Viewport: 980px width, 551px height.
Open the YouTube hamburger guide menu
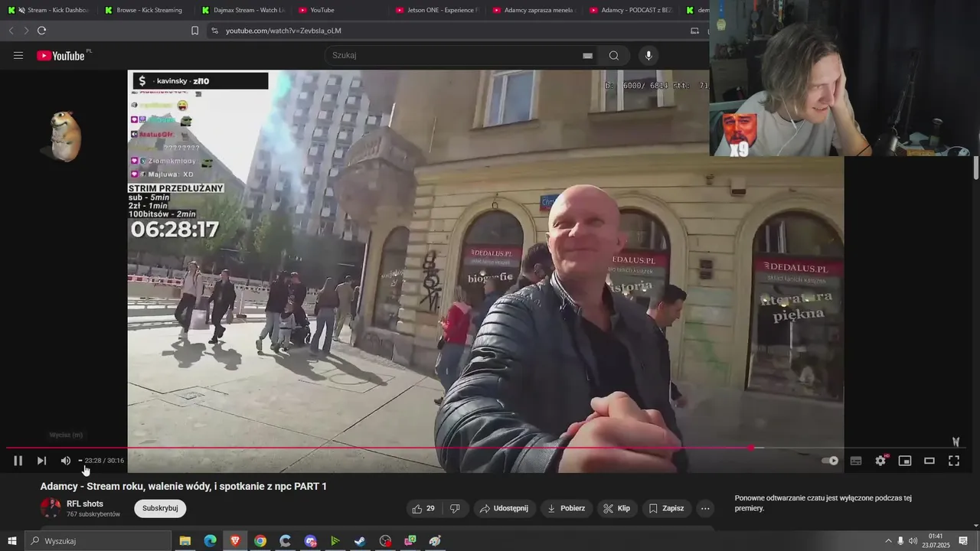[x=18, y=55]
